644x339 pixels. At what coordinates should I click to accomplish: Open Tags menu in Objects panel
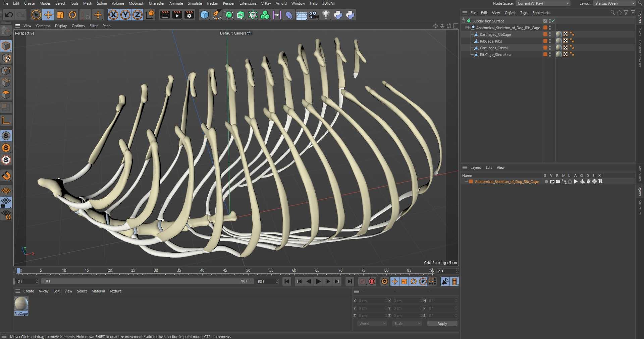(524, 13)
